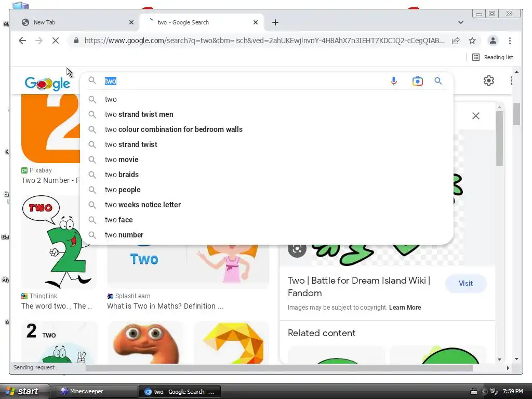Close the two - Google Search tab
The image size is (532, 399).
coord(256,22)
